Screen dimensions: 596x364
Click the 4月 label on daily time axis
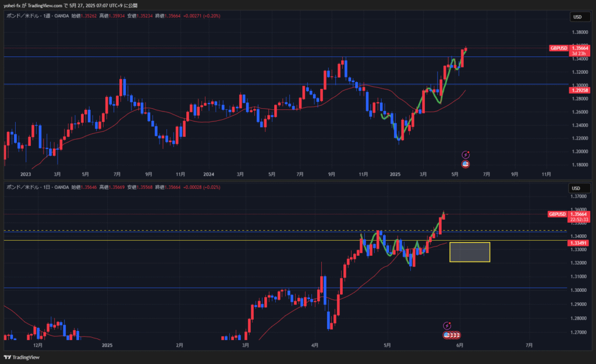pyautogui.click(x=315, y=345)
